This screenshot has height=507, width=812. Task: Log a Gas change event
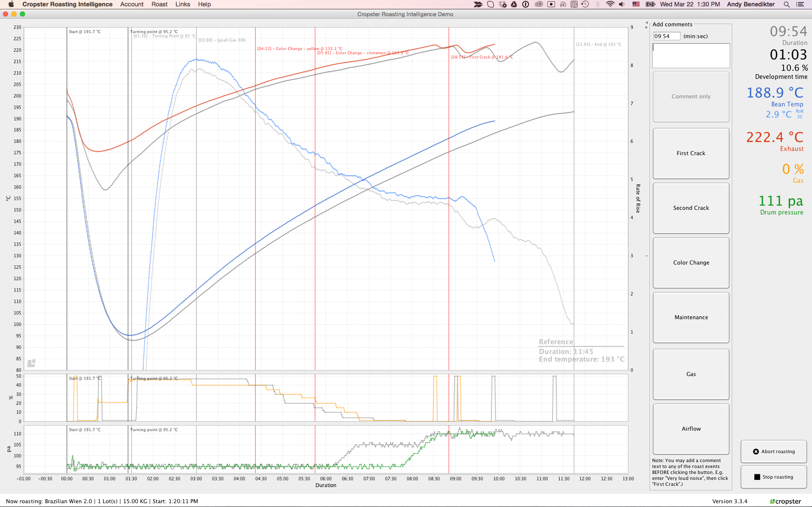click(691, 374)
